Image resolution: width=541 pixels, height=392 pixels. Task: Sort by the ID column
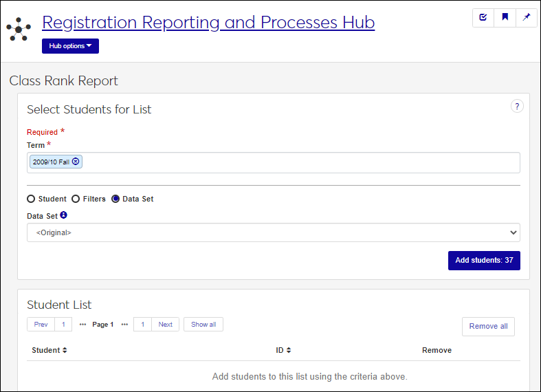click(283, 350)
